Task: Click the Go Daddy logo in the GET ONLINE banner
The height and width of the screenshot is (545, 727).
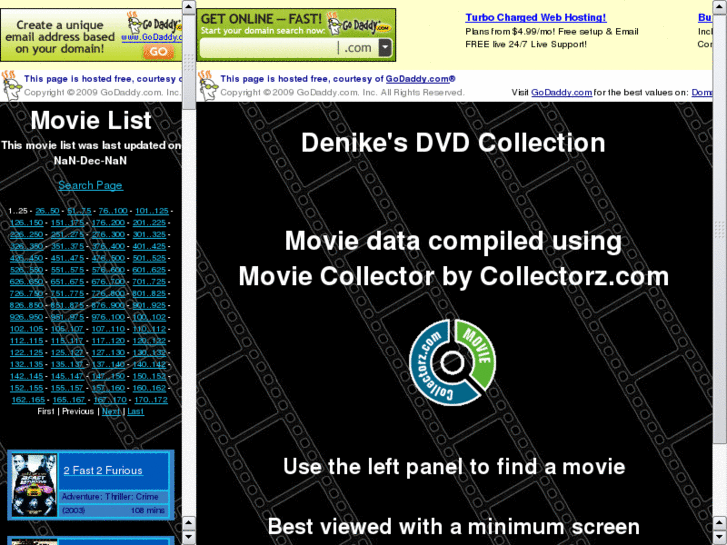Action: tap(358, 24)
